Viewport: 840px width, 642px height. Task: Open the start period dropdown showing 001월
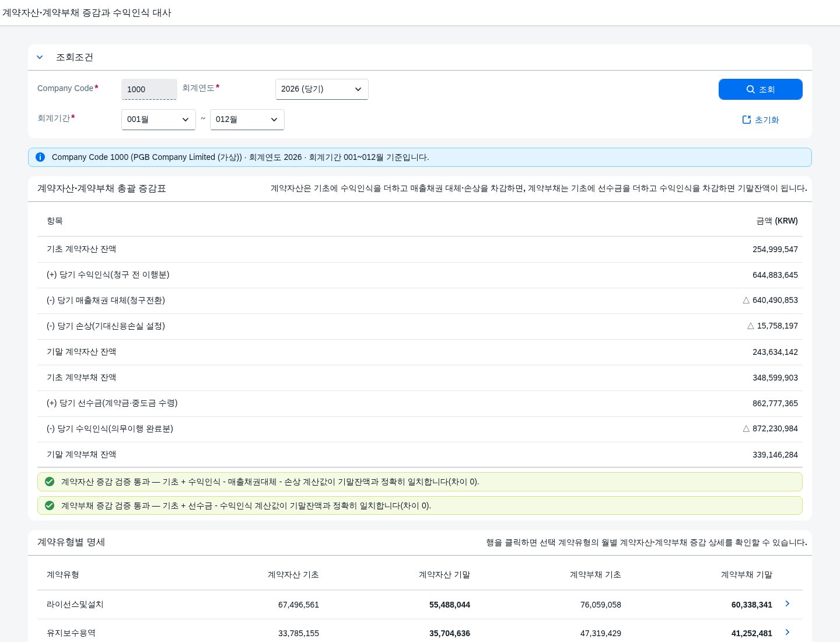point(159,120)
